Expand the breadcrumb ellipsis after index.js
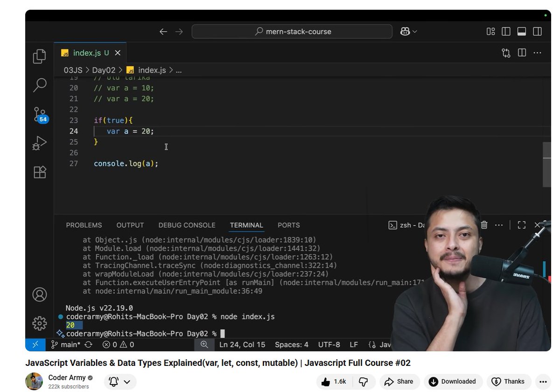 [179, 70]
